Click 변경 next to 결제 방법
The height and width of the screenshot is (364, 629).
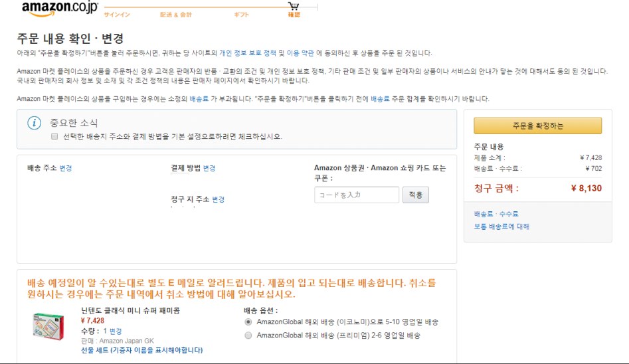pos(209,168)
